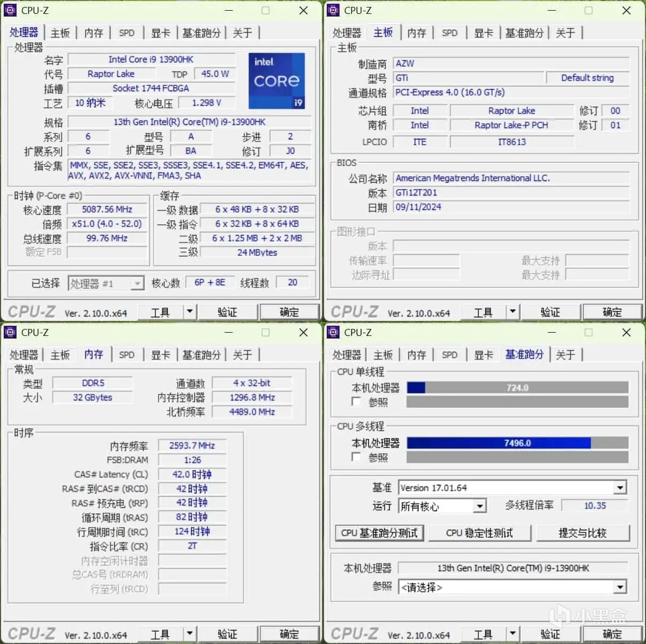Click the BIOS date 09/11/2024
Image resolution: width=646 pixels, height=644 pixels.
point(511,207)
